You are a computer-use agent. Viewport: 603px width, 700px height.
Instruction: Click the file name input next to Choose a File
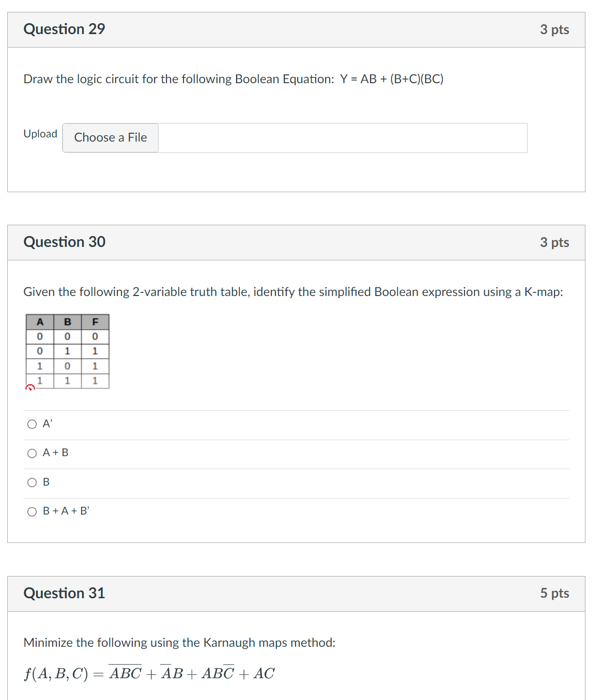tap(341, 137)
